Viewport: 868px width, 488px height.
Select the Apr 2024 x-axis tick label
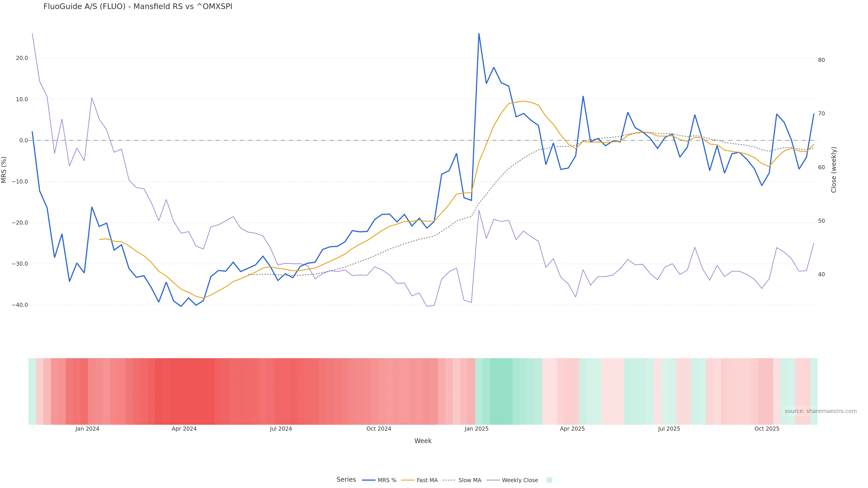tap(184, 429)
